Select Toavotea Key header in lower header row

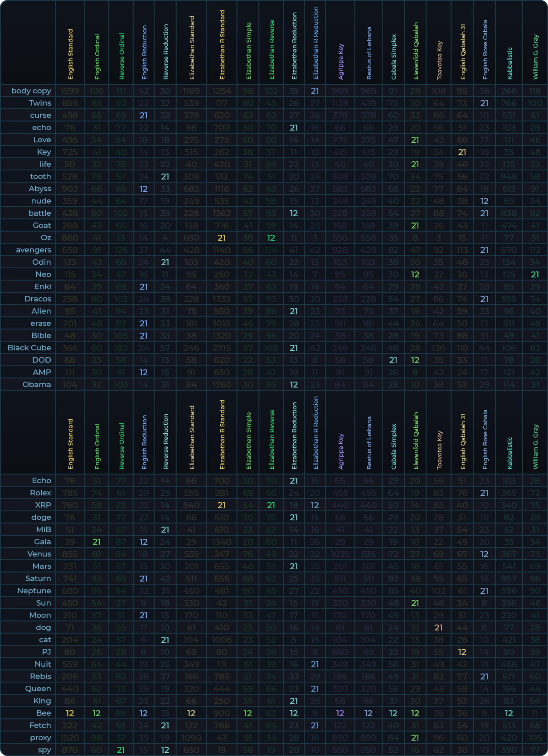[x=439, y=450]
